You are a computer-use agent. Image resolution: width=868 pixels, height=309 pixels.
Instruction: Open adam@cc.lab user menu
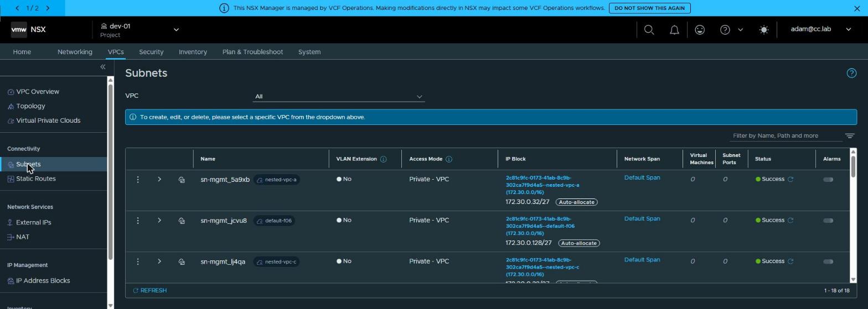point(821,29)
